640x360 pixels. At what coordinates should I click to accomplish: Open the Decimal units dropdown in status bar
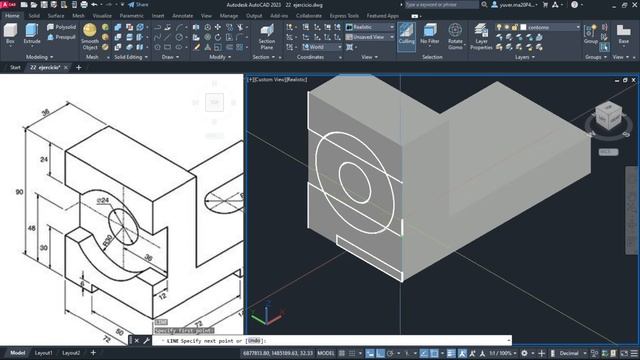(x=571, y=353)
